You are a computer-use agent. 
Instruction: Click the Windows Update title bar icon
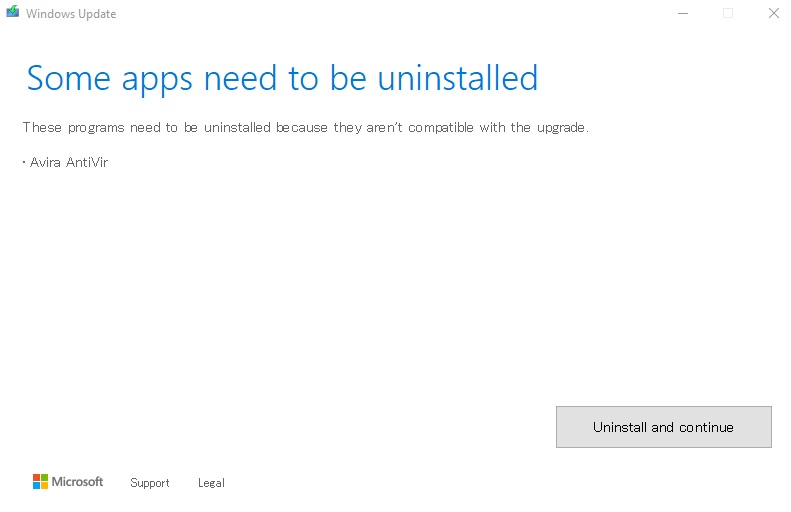coord(13,12)
